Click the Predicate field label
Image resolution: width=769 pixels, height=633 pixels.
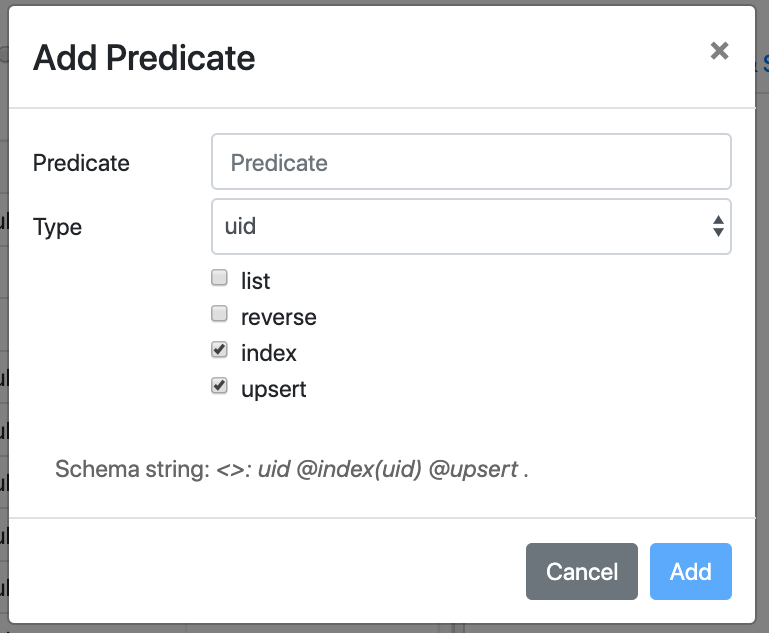81,163
